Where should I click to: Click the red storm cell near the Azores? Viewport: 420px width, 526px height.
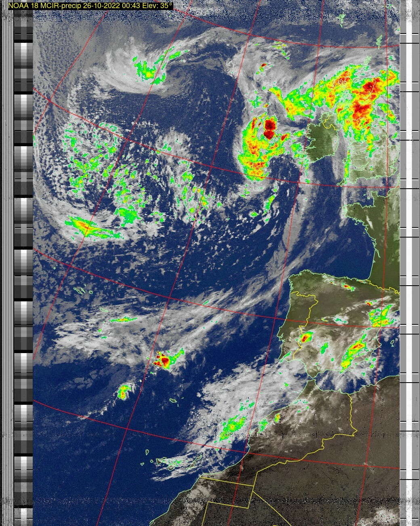pyautogui.click(x=164, y=359)
